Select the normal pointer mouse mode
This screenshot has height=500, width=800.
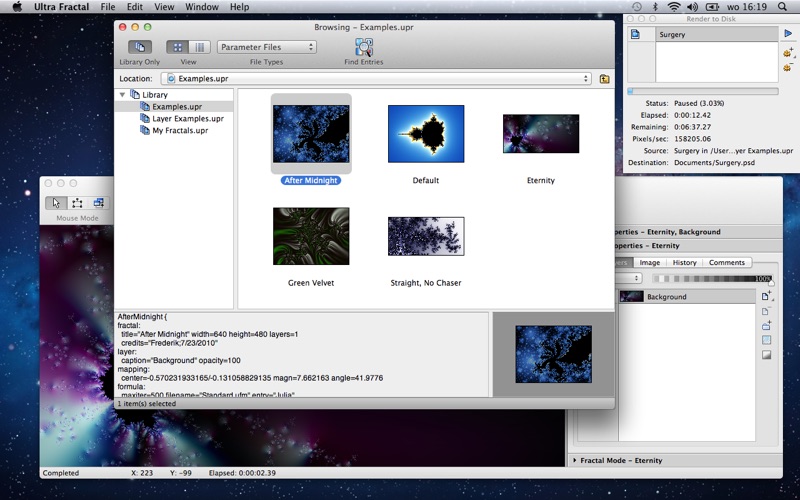pos(56,203)
